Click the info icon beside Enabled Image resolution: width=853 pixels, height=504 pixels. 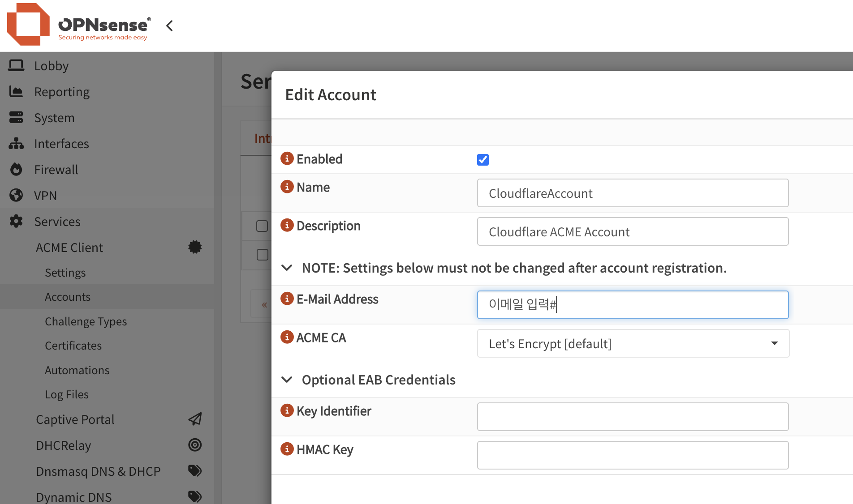pos(287,158)
